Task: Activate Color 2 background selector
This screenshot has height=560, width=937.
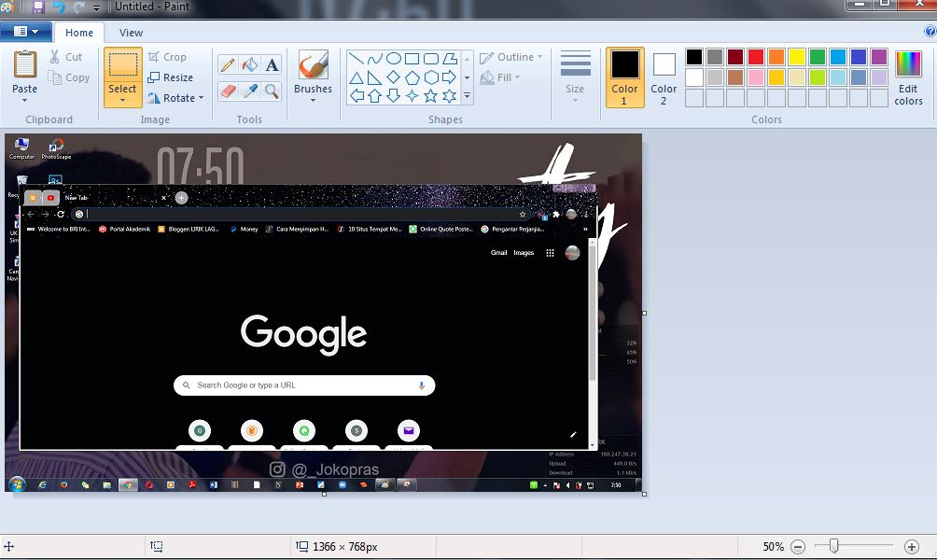Action: pos(664,79)
